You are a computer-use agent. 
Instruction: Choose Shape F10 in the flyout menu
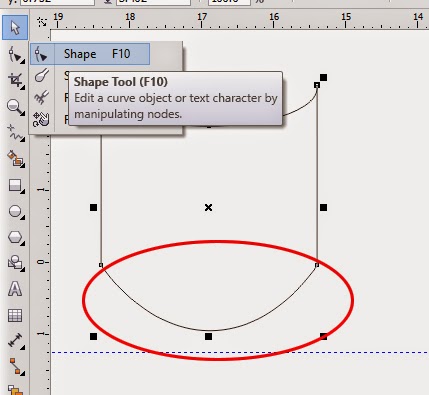(90, 54)
